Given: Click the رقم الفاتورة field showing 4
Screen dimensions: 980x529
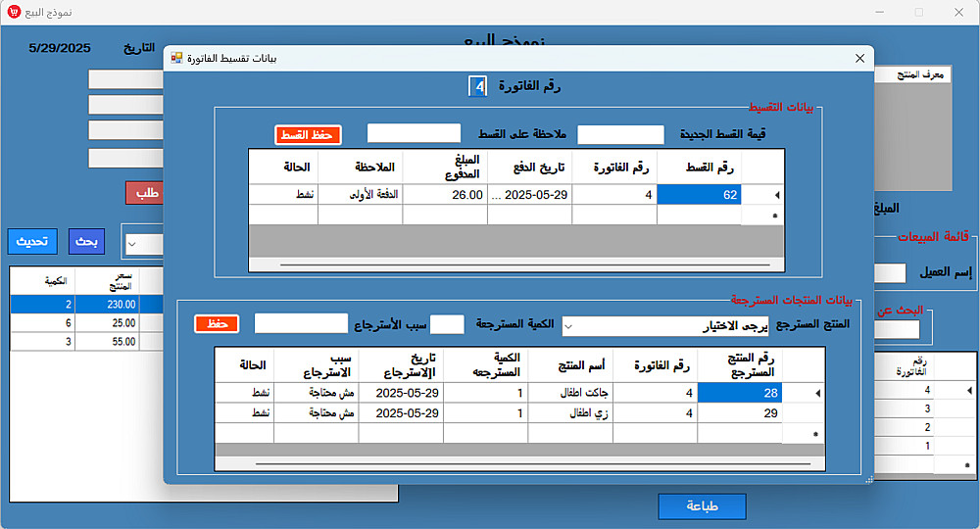Looking at the screenshot, I should [478, 86].
